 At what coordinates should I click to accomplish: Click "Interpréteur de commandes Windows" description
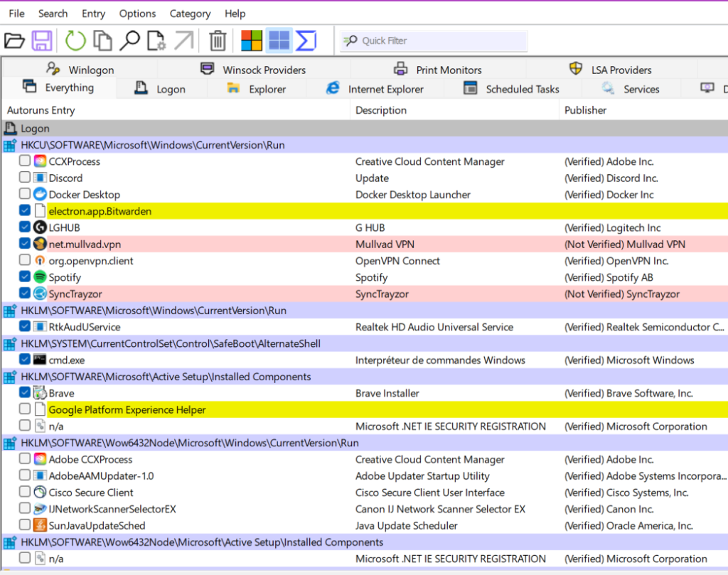(x=440, y=360)
